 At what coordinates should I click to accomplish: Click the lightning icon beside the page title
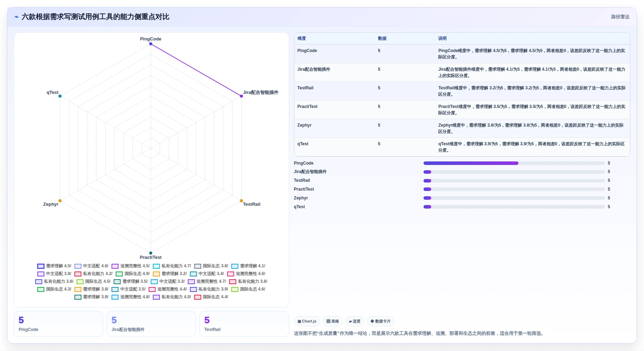pos(16,17)
